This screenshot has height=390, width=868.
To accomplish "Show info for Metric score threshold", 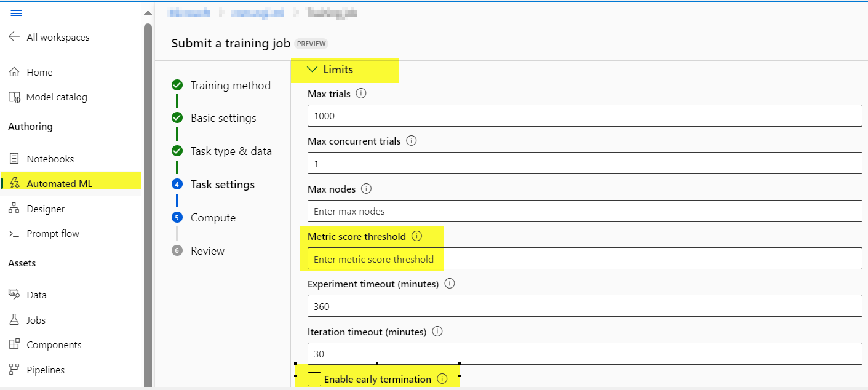I will pos(416,236).
